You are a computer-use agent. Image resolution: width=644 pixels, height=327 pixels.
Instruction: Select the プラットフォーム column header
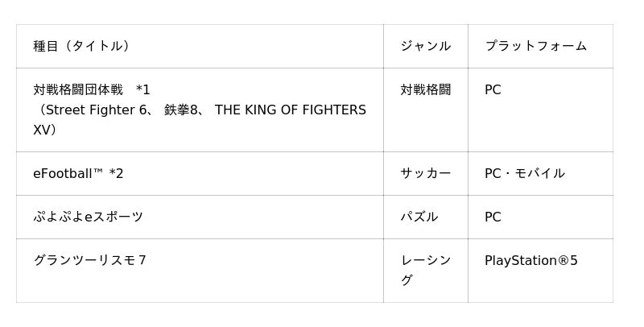point(535,46)
